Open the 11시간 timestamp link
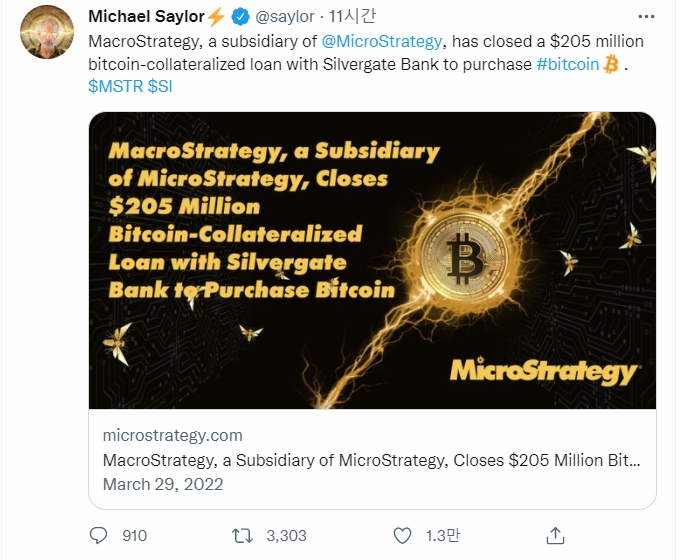The width and height of the screenshot is (679, 560). pos(352,16)
